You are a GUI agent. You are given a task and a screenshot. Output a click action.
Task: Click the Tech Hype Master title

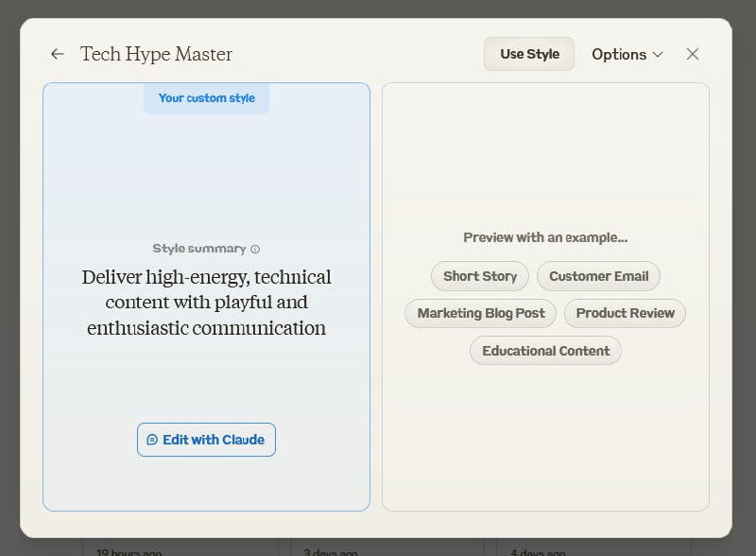coord(156,54)
